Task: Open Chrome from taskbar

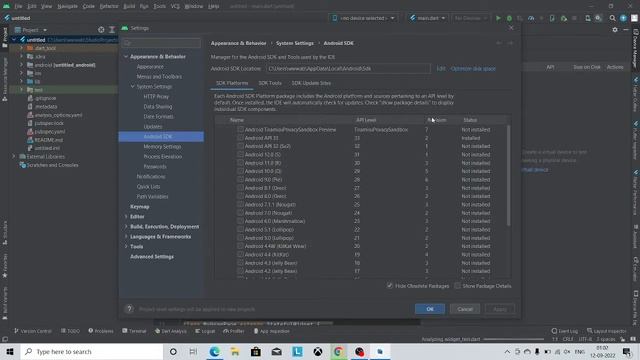Action: tap(338, 351)
